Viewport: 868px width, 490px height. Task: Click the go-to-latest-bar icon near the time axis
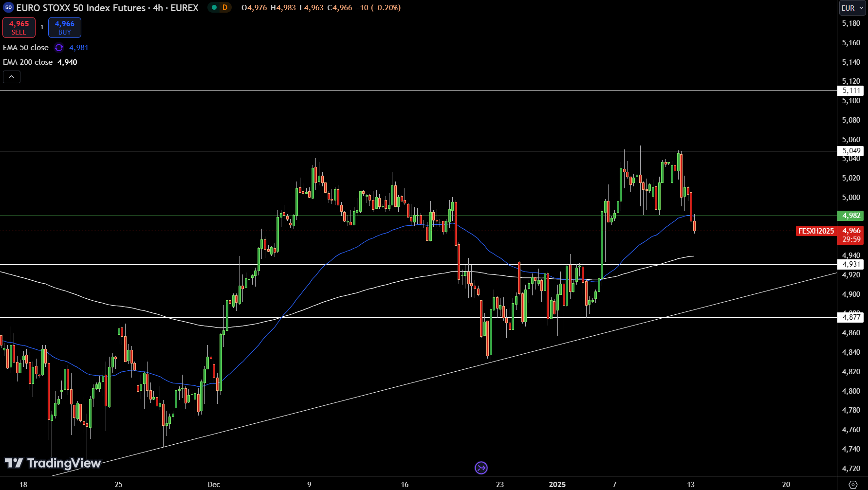481,468
